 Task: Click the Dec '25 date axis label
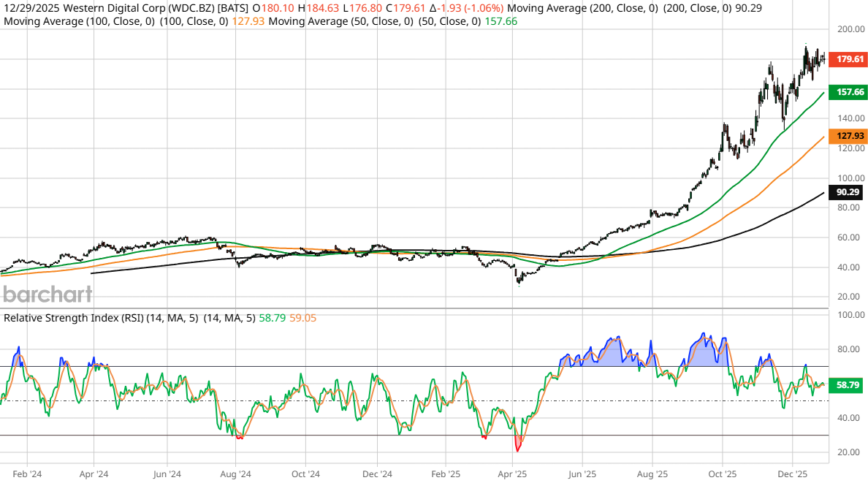(791, 474)
